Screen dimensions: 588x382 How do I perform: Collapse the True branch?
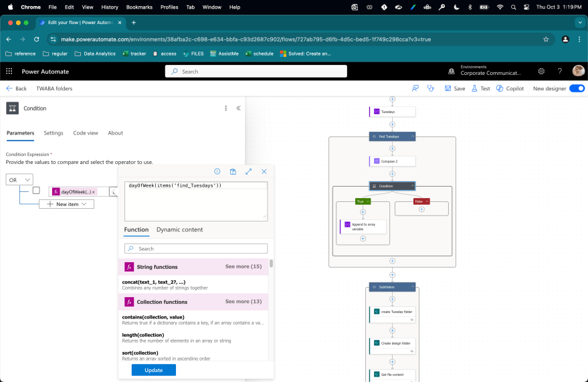[x=368, y=201]
